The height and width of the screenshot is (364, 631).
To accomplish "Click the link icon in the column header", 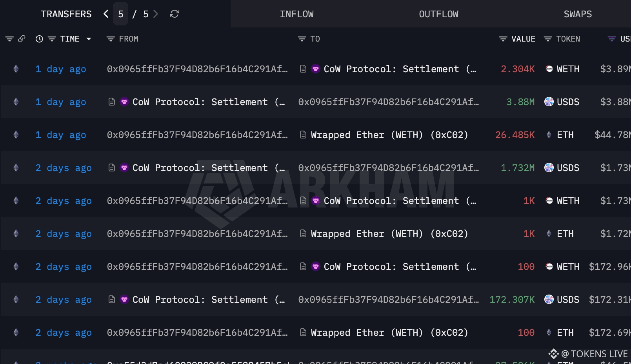I will [22, 38].
